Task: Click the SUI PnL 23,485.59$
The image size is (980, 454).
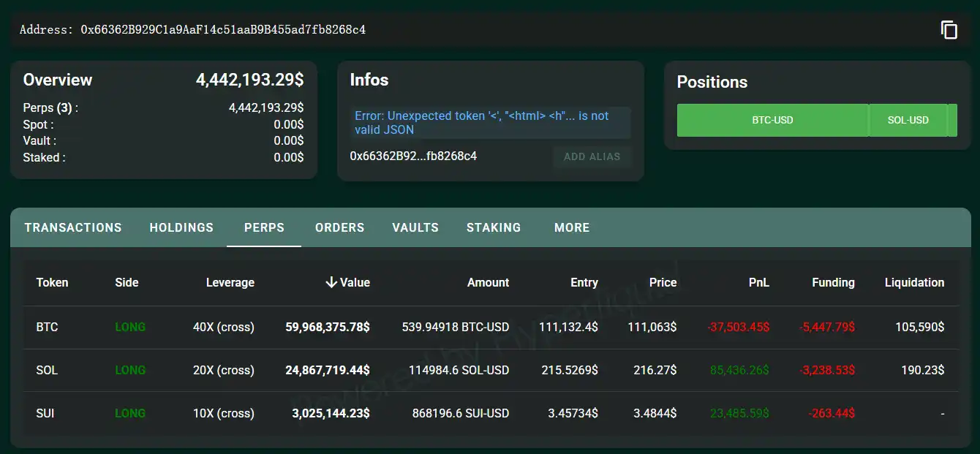Action: click(740, 413)
